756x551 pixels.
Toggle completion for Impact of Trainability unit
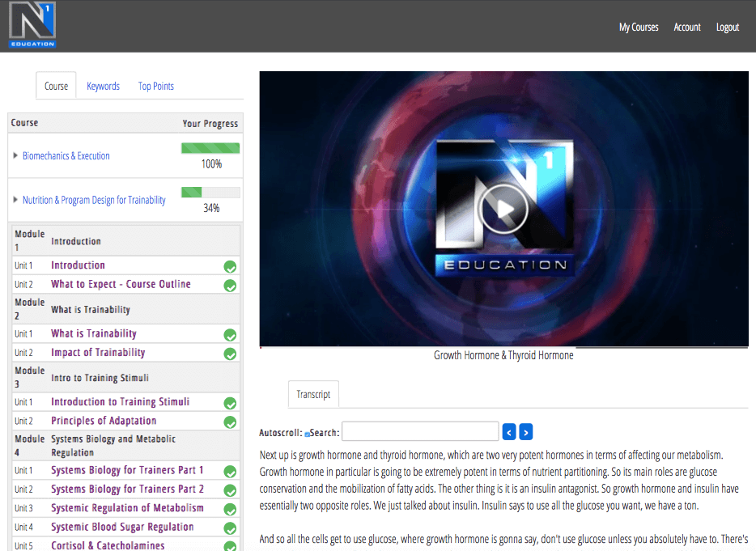click(x=230, y=352)
